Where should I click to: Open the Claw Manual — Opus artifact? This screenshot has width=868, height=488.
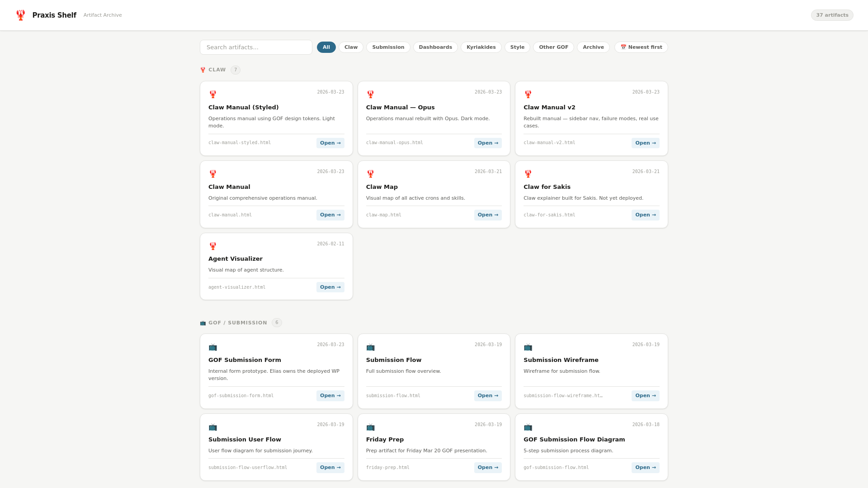click(x=488, y=143)
